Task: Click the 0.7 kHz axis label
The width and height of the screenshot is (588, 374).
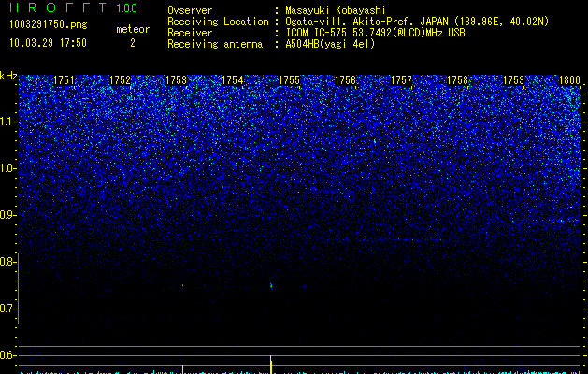Action: tap(7, 309)
